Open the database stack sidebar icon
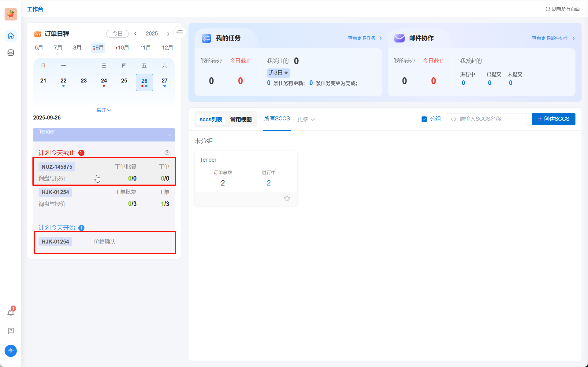 (11, 53)
